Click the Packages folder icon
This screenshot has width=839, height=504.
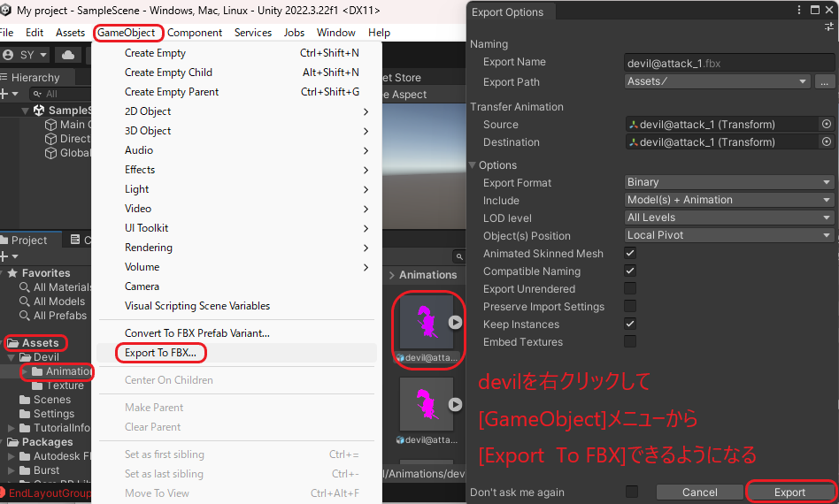(x=13, y=442)
